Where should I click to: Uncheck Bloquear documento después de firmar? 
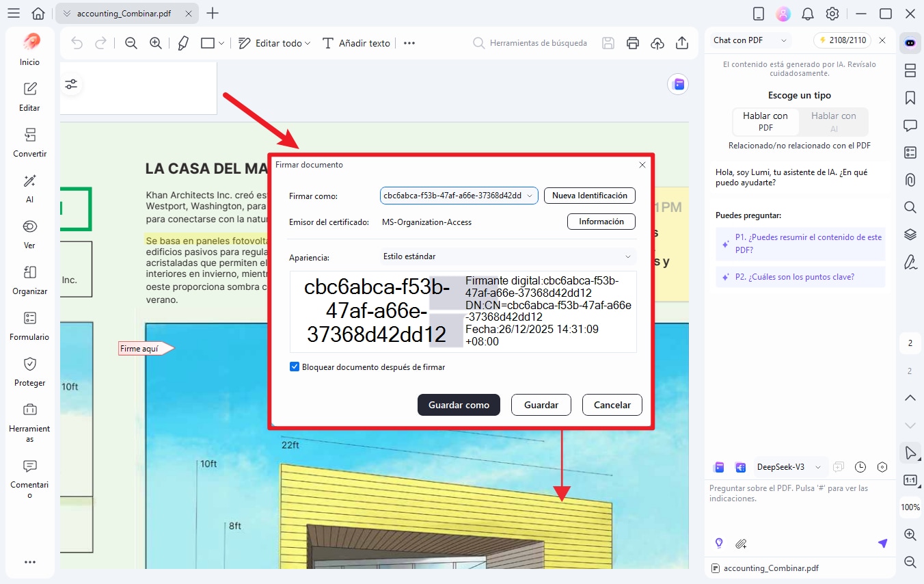[x=295, y=366]
